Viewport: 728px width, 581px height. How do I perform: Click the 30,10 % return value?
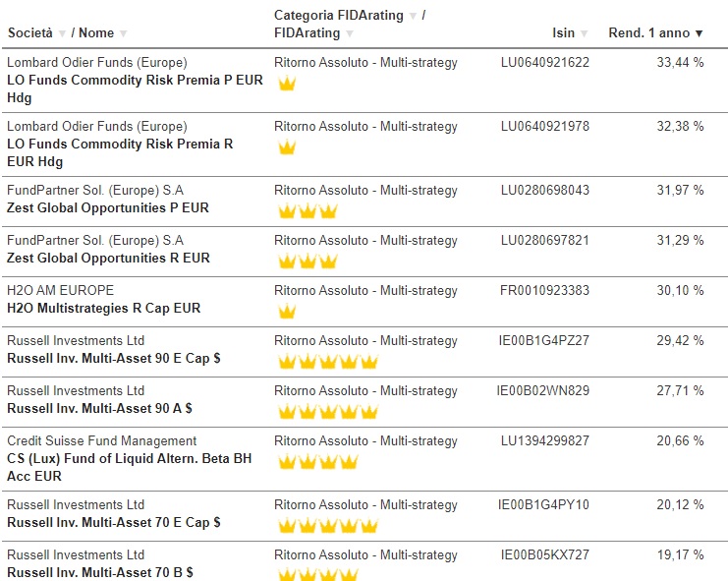680,290
